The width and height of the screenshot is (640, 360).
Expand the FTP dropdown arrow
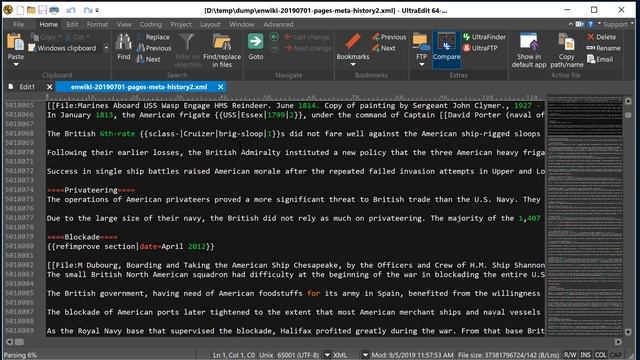tap(421, 64)
